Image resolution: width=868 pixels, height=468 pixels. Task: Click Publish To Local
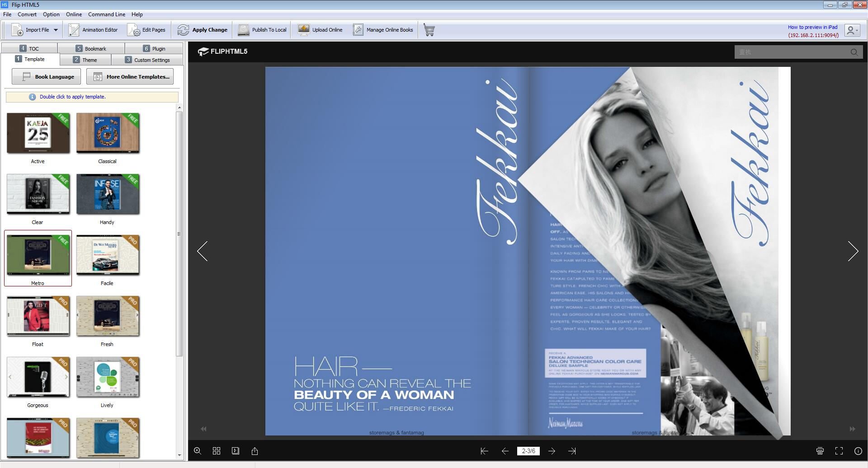click(x=262, y=30)
